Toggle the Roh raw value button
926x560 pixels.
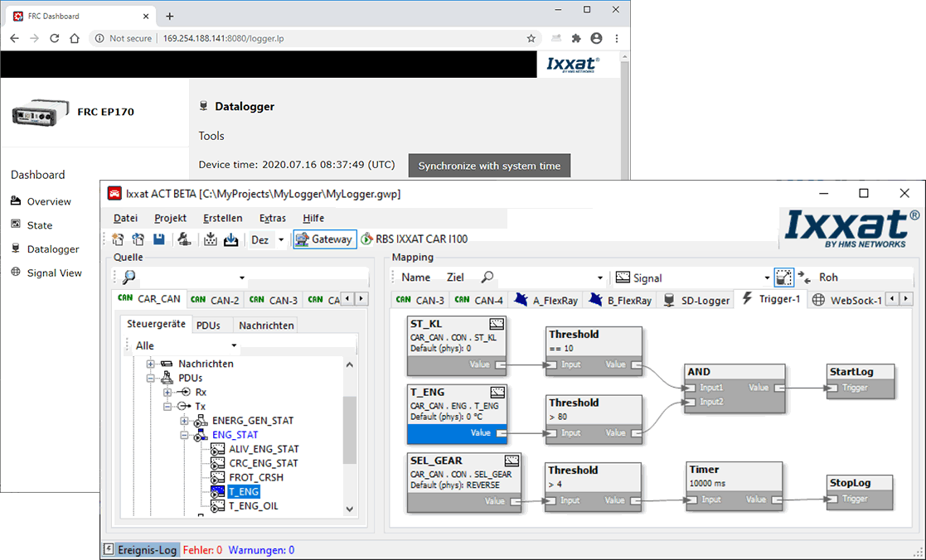click(828, 278)
